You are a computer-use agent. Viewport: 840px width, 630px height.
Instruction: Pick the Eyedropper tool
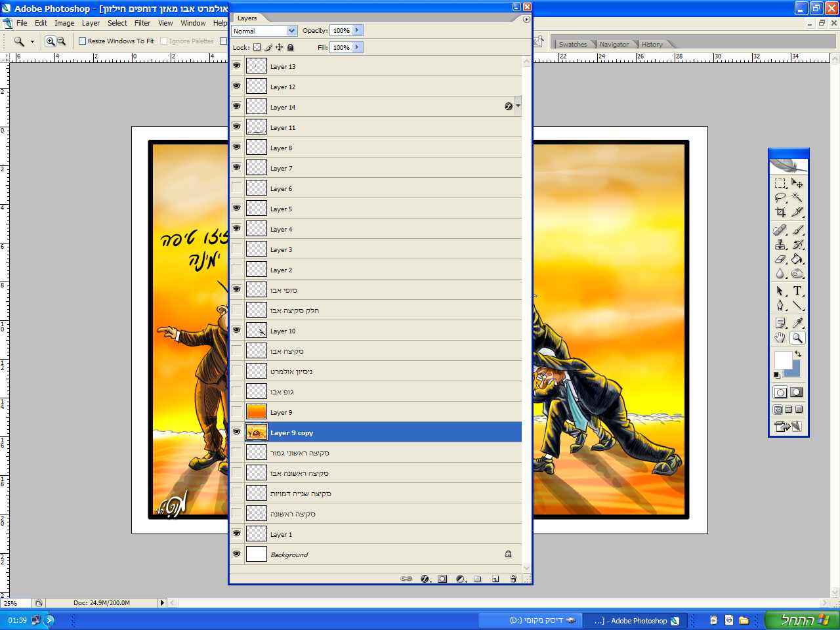coord(797,323)
